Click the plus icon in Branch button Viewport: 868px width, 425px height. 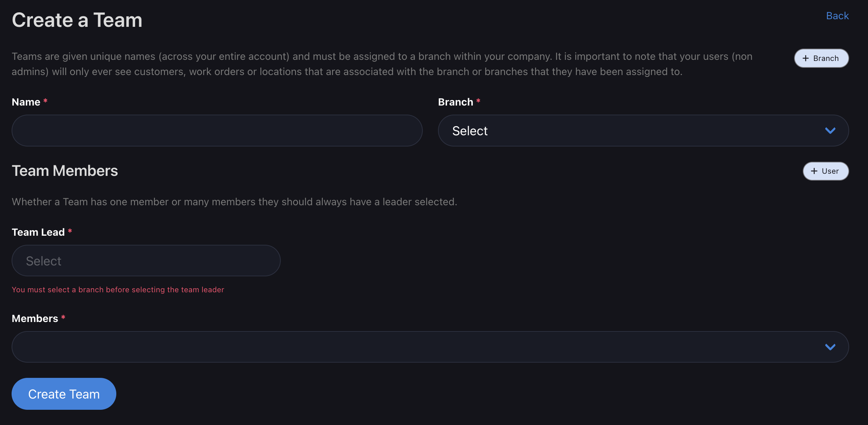click(805, 58)
